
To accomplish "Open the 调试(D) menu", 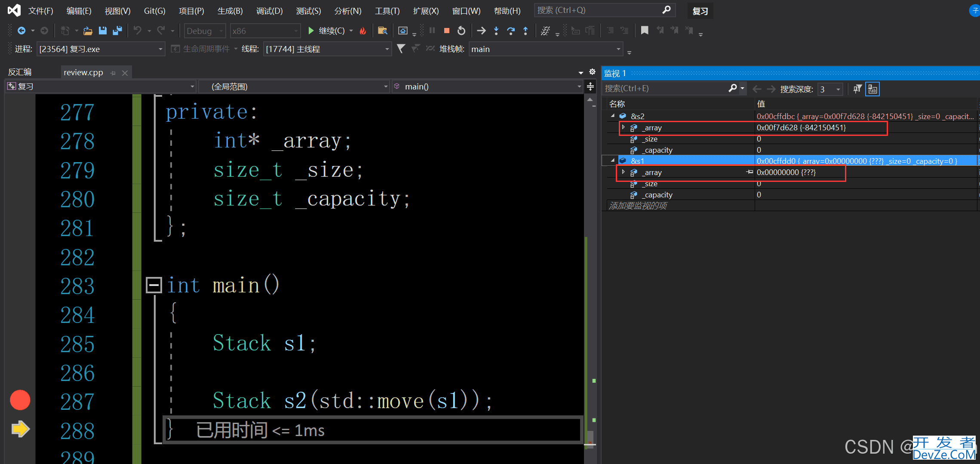I will click(270, 11).
